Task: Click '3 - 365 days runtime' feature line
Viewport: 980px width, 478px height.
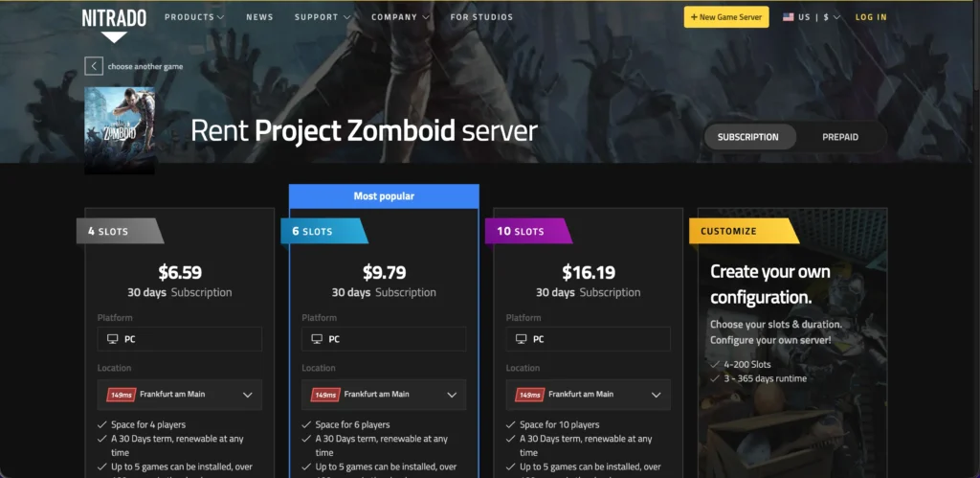Action: click(x=765, y=378)
